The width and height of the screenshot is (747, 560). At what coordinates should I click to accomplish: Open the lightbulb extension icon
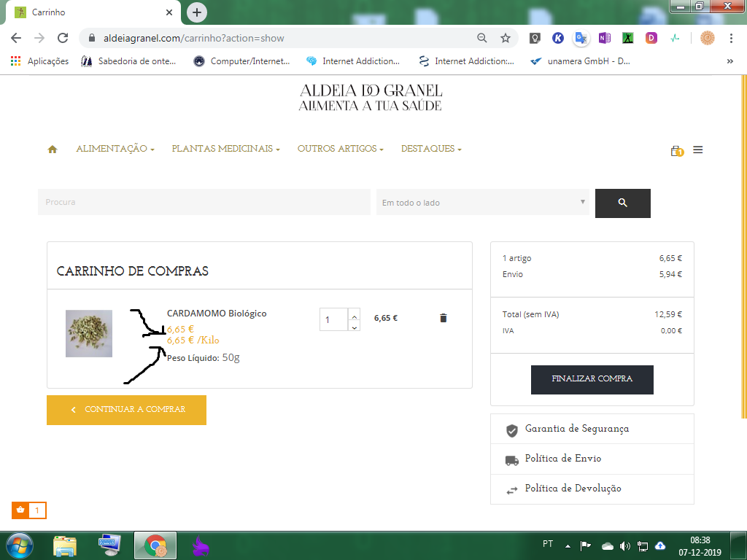pos(535,38)
